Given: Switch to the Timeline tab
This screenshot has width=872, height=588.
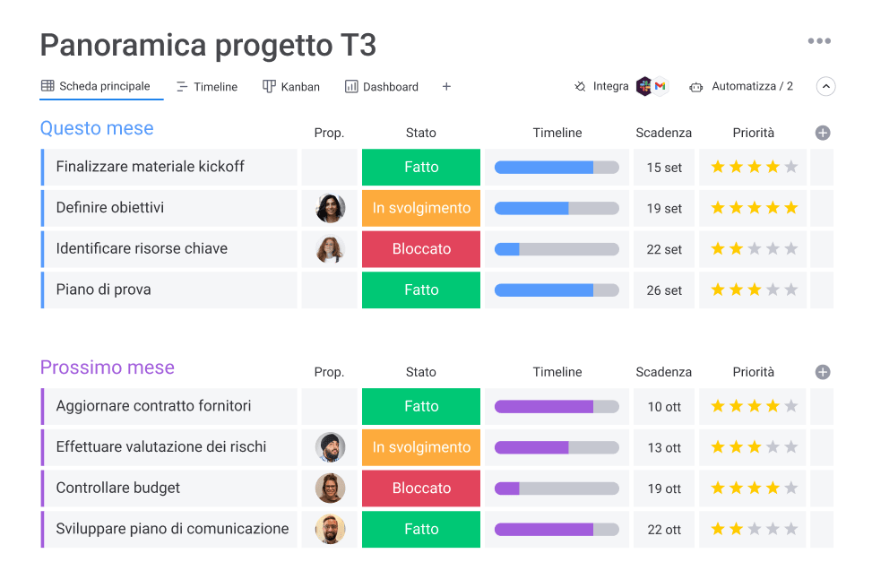Looking at the screenshot, I should (209, 86).
